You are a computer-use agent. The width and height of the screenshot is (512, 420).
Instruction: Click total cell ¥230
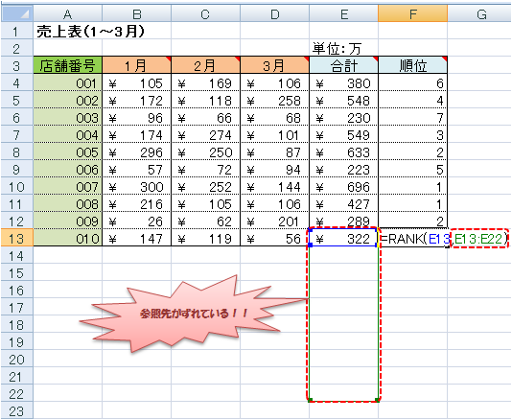pyautogui.click(x=344, y=118)
